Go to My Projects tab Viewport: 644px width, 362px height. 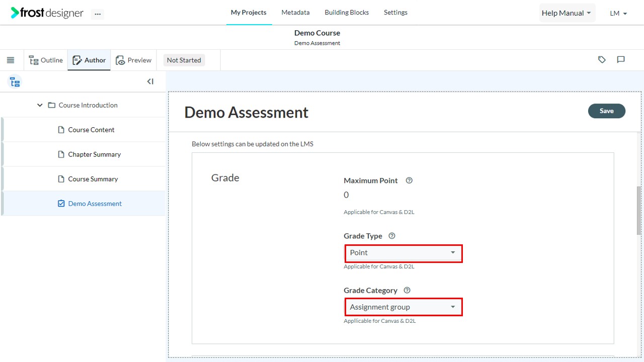tap(249, 13)
